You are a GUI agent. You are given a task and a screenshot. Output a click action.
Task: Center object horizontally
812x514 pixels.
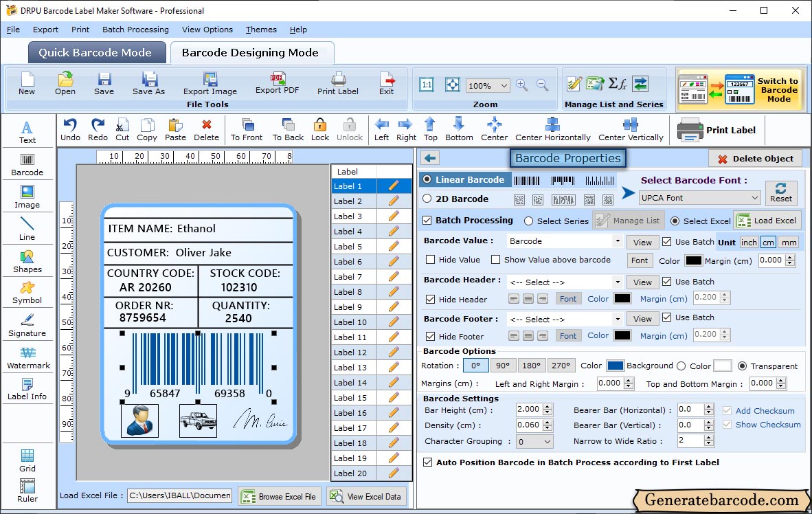pyautogui.click(x=552, y=130)
